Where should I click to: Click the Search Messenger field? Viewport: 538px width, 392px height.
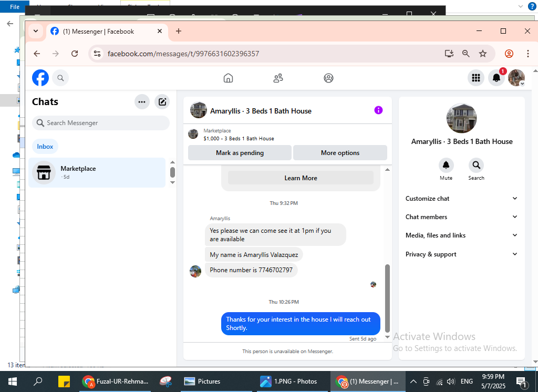pyautogui.click(x=101, y=123)
